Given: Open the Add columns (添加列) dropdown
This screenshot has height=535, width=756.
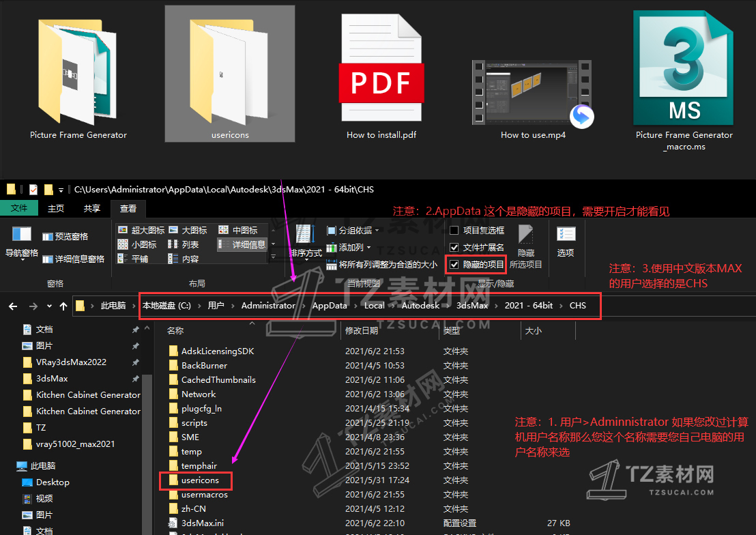Looking at the screenshot, I should [349, 248].
